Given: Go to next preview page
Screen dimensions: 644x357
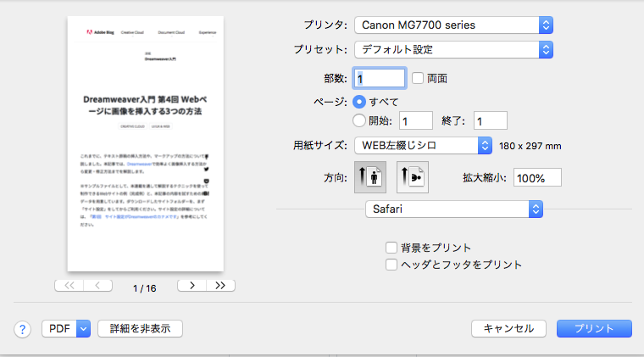Looking at the screenshot, I should tap(192, 286).
